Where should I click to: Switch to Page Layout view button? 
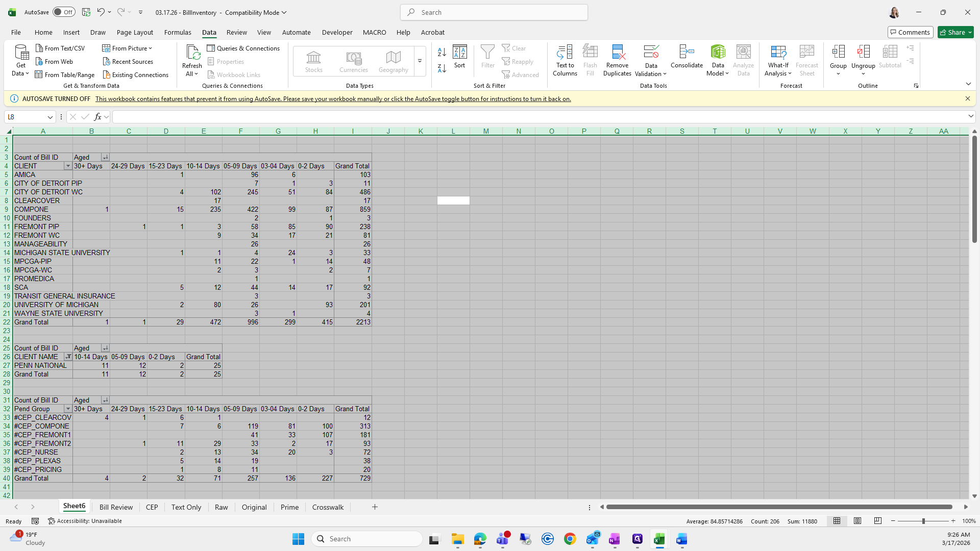point(857,521)
